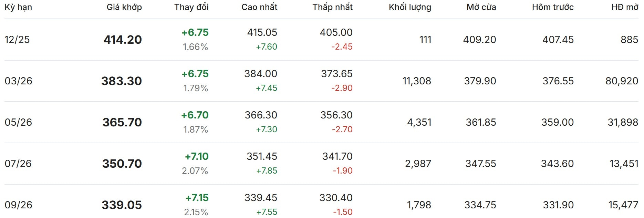
Task: Click the matched price 414.20
Action: (123, 40)
